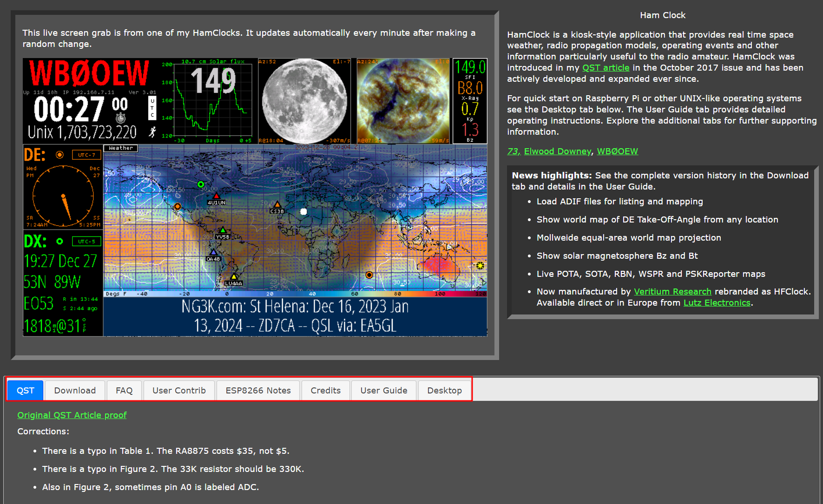This screenshot has height=504, width=823.
Task: Click the yellow sun marker east of Australia
Action: (480, 266)
